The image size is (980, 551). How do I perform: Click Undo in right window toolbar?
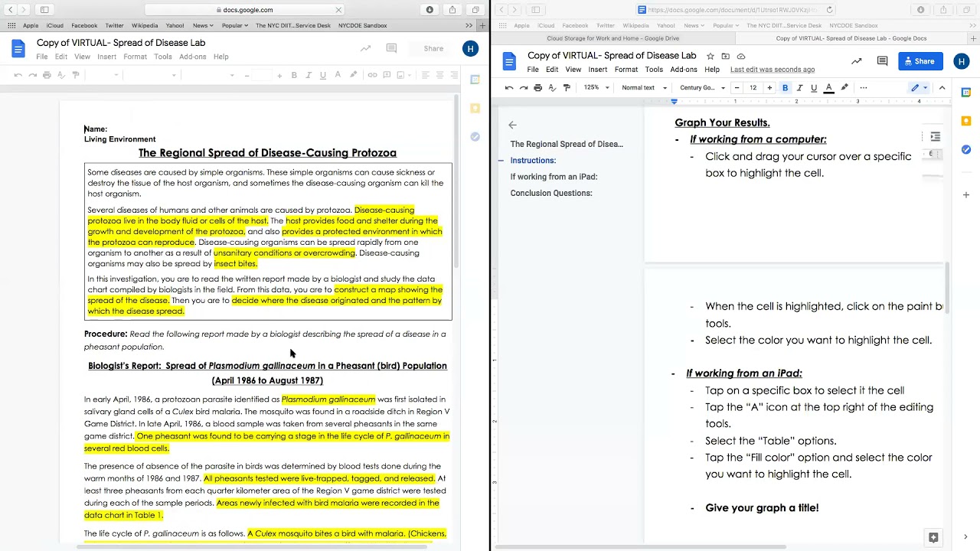509,88
